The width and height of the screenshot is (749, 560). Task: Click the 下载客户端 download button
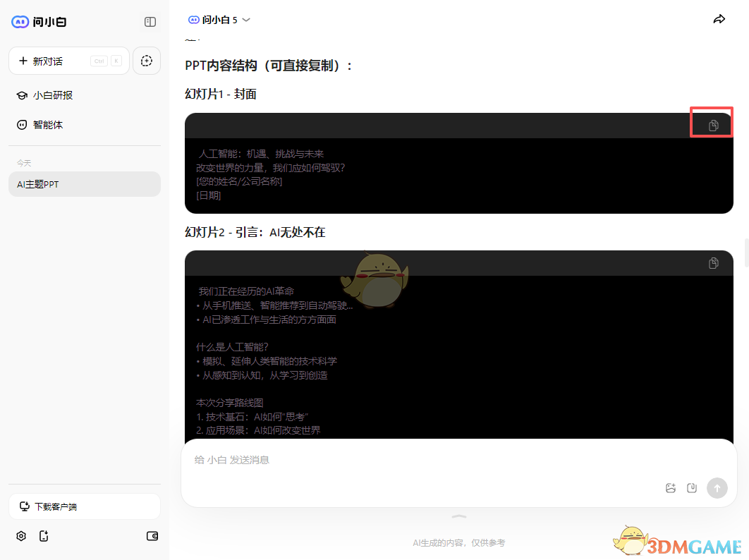[x=85, y=506]
